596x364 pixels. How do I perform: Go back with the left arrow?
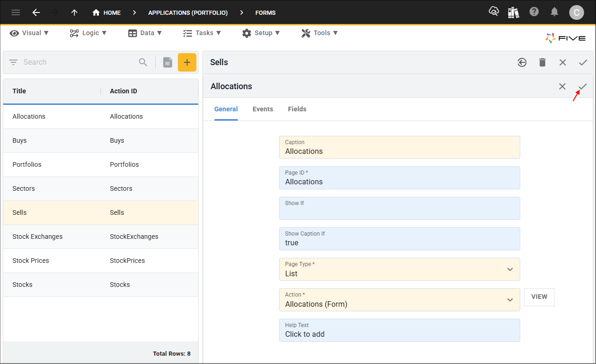[36, 12]
